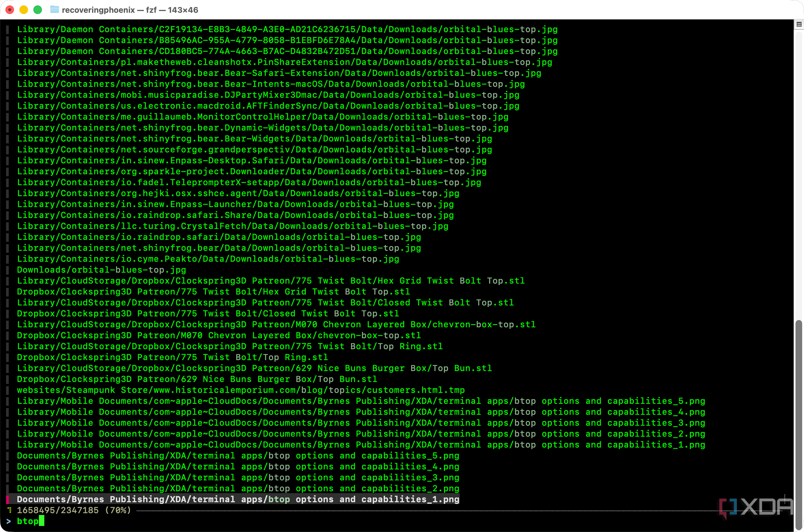This screenshot has height=532, width=804.
Task: Select the Dropbox Hex Grid Twist Bolt Top.stl entry
Action: pos(213,292)
